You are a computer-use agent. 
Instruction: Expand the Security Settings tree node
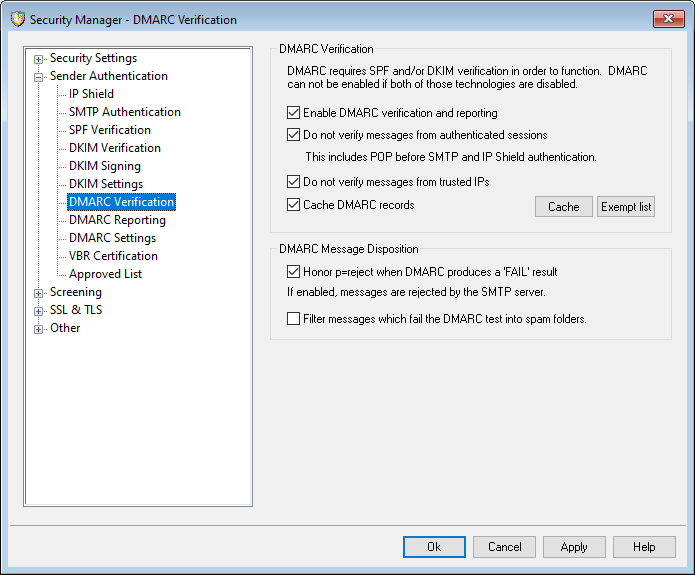coord(39,58)
